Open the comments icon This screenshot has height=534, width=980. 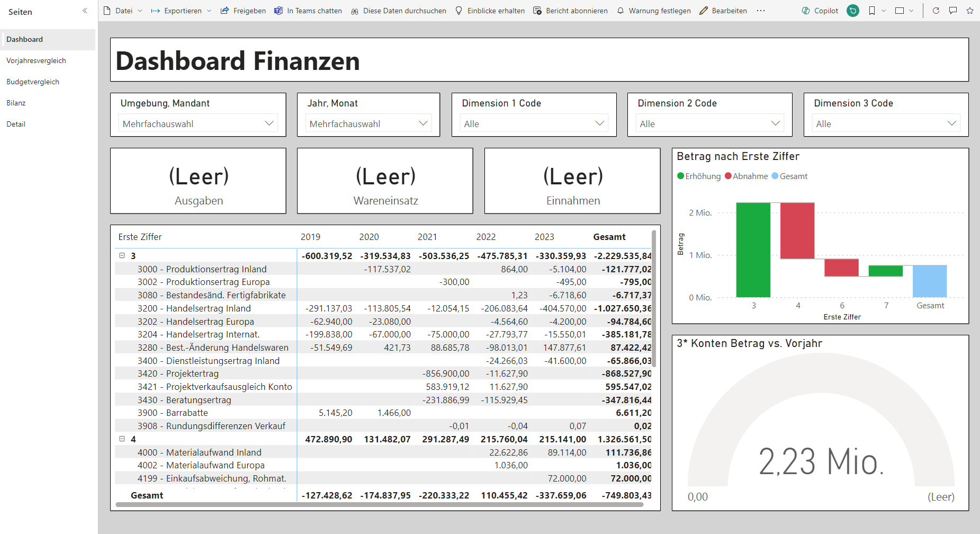tap(953, 11)
